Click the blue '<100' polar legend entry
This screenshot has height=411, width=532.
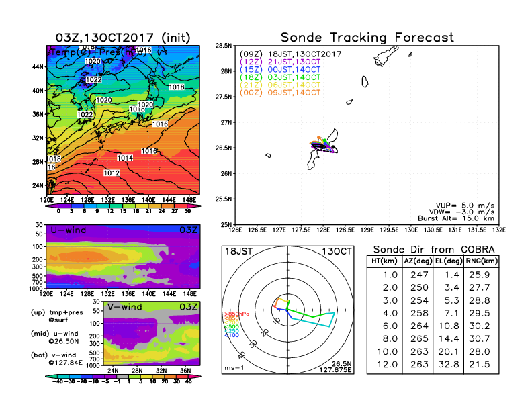pos(232,335)
